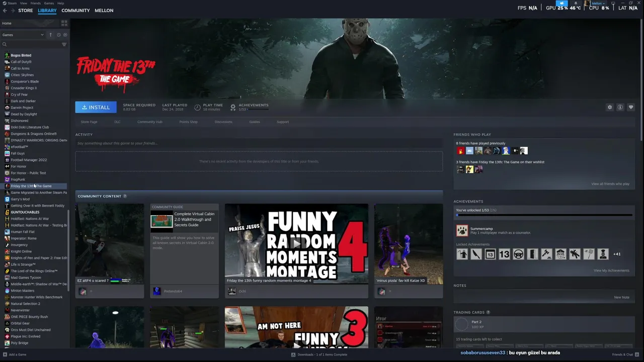Open 'minus pizda' fav kill screenshot
This screenshot has height=362, width=644.
(x=409, y=244)
